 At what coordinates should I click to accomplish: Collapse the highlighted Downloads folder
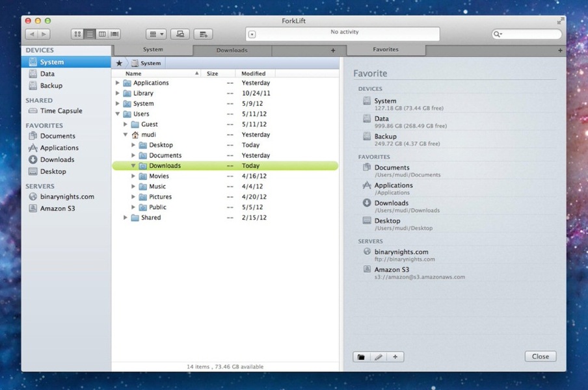[133, 165]
